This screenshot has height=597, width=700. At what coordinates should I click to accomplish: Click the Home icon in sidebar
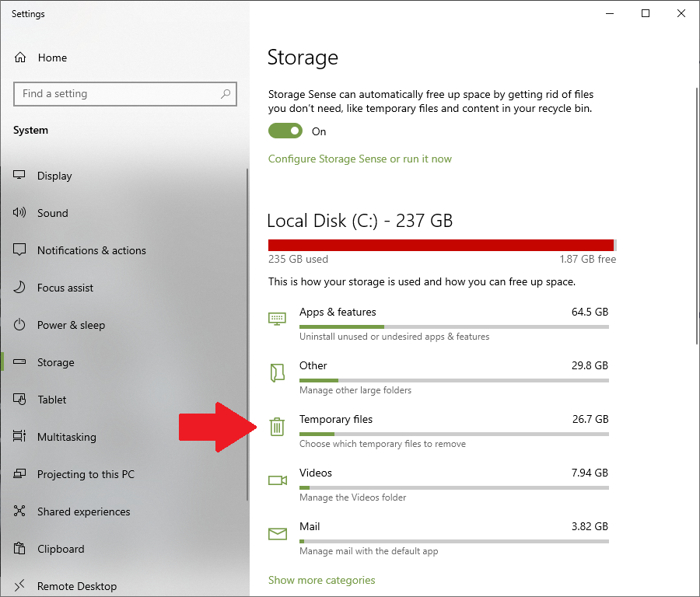coord(20,58)
